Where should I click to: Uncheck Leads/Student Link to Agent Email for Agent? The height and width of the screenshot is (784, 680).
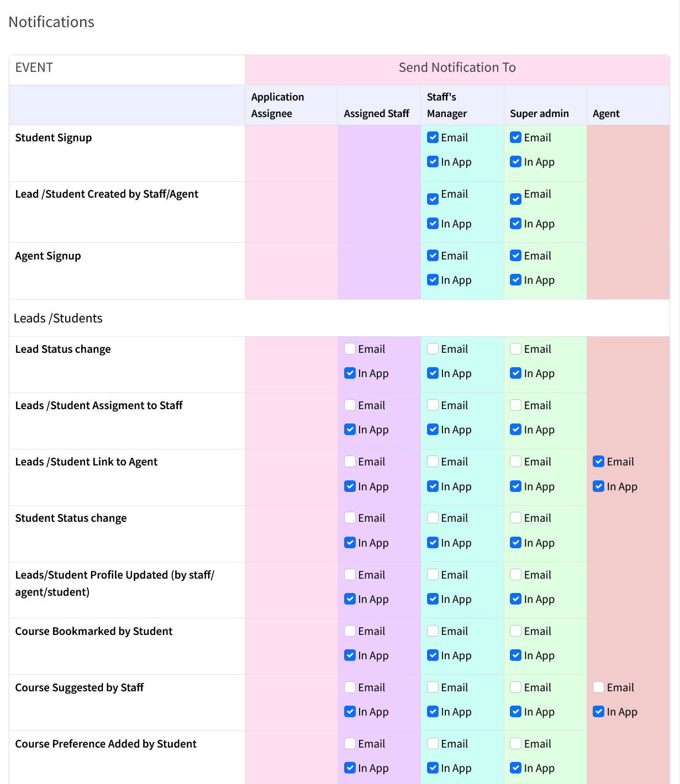(598, 462)
